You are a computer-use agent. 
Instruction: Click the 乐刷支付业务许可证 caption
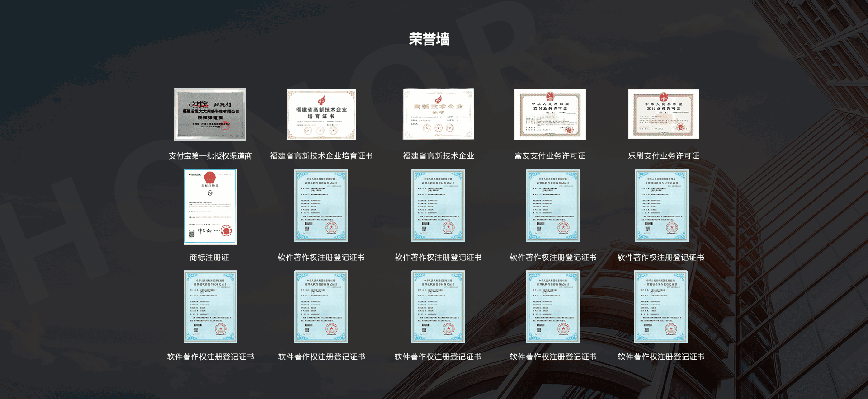click(x=663, y=156)
